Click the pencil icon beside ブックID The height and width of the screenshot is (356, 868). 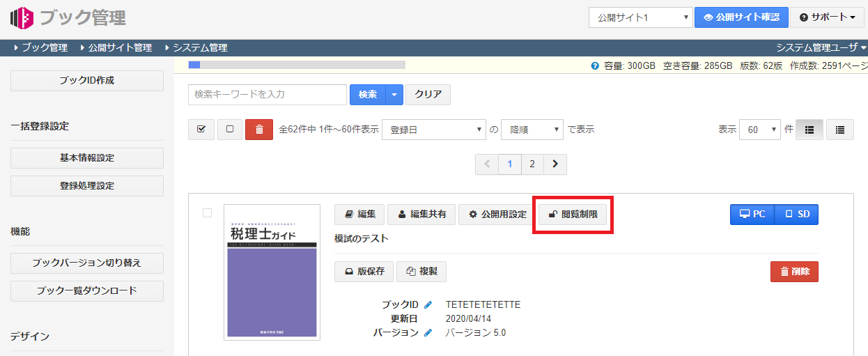coord(428,304)
